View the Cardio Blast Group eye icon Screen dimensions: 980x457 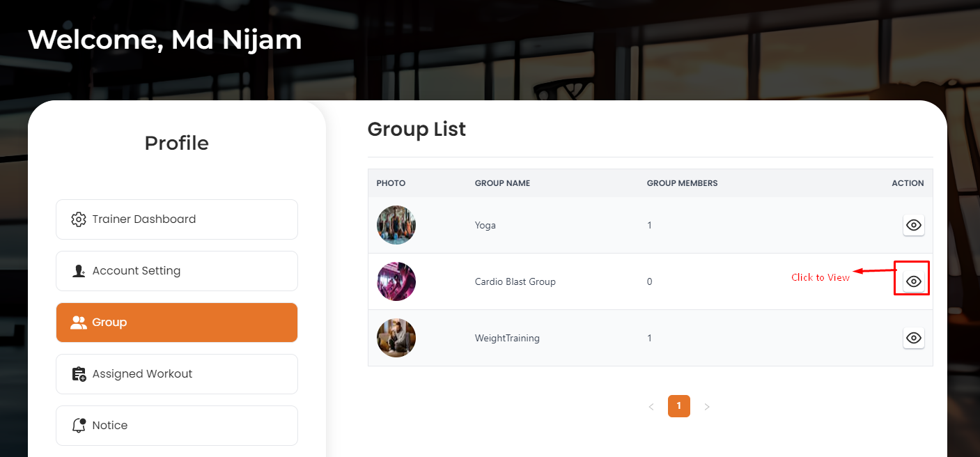(914, 281)
